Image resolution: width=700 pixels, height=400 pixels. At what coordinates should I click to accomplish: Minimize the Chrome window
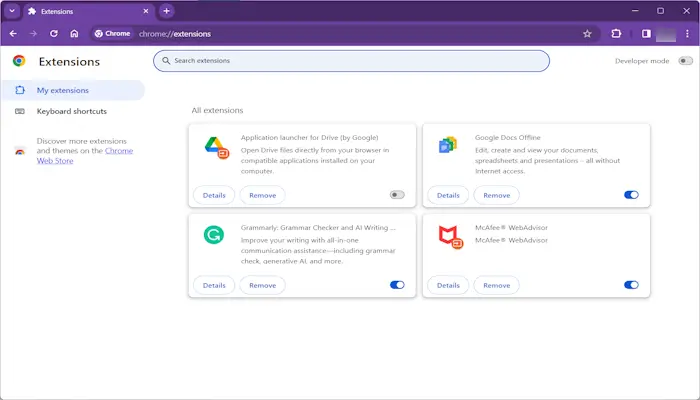(x=635, y=11)
